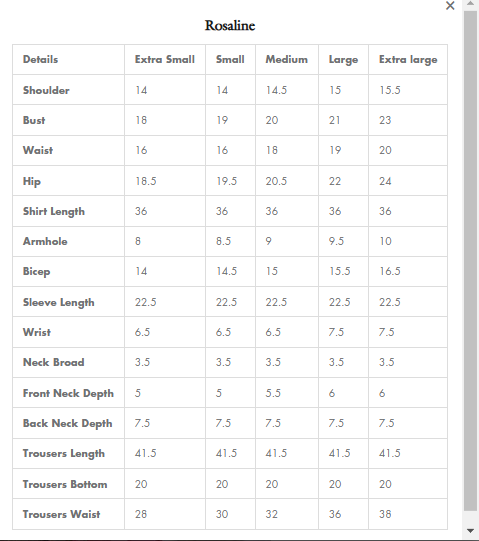Click the Hip row label
The height and width of the screenshot is (541, 479).
(32, 181)
